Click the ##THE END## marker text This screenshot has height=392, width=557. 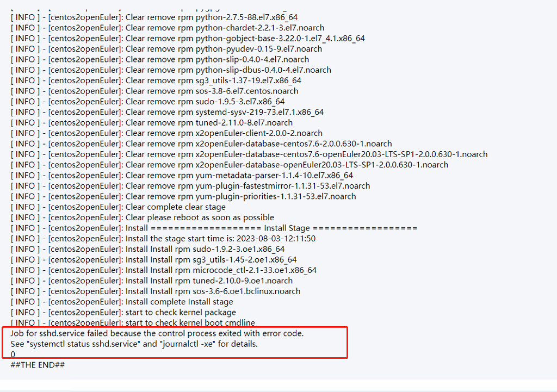click(38, 365)
